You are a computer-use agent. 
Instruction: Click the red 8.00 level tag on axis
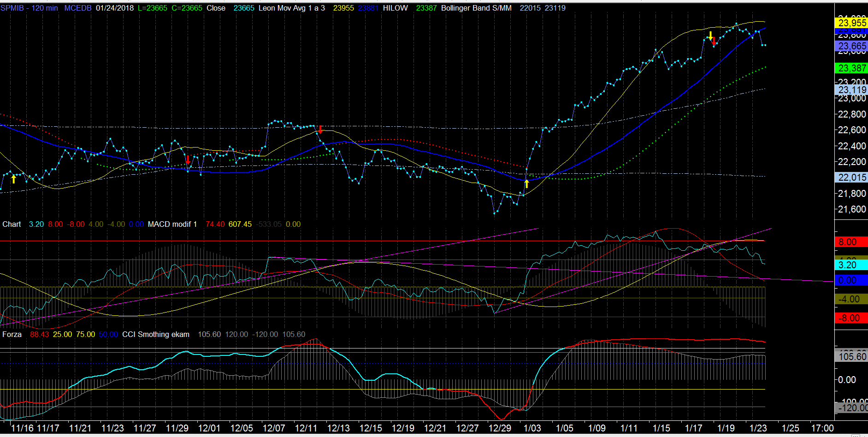(851, 242)
